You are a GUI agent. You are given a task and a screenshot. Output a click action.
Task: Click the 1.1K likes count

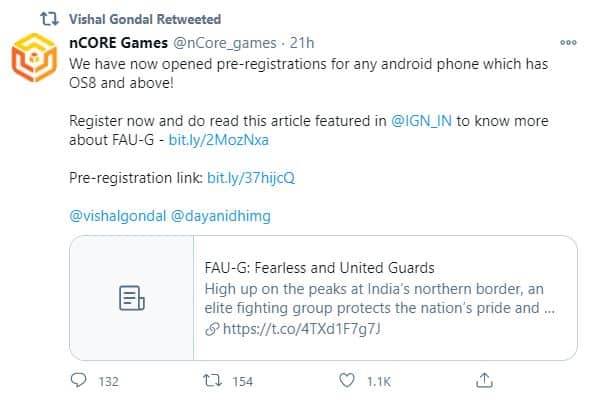click(379, 381)
